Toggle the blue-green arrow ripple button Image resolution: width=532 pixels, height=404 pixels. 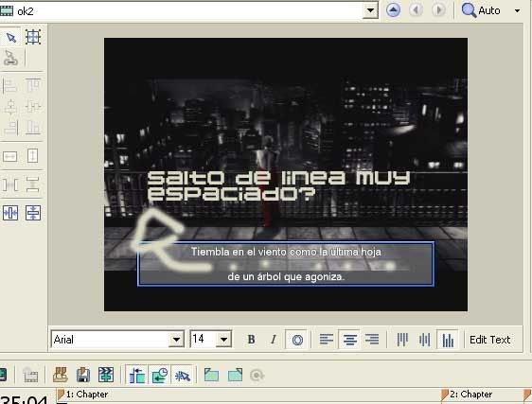coord(137,376)
